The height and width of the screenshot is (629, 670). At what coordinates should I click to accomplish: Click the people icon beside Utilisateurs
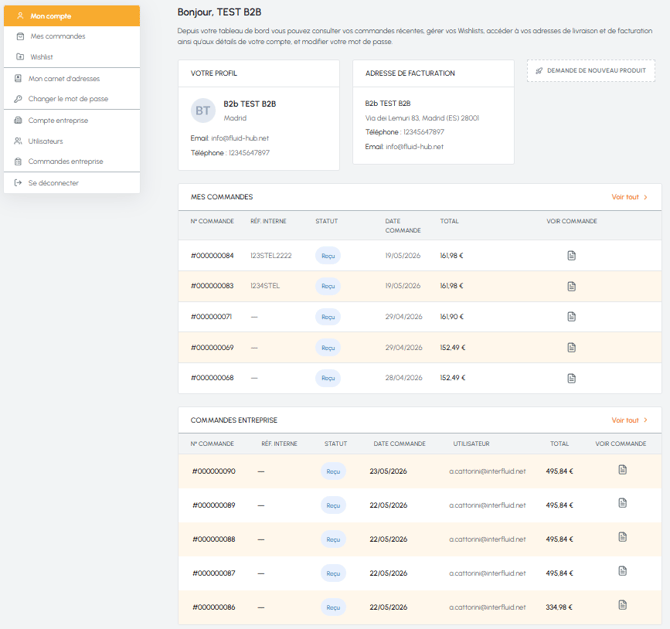point(18,141)
